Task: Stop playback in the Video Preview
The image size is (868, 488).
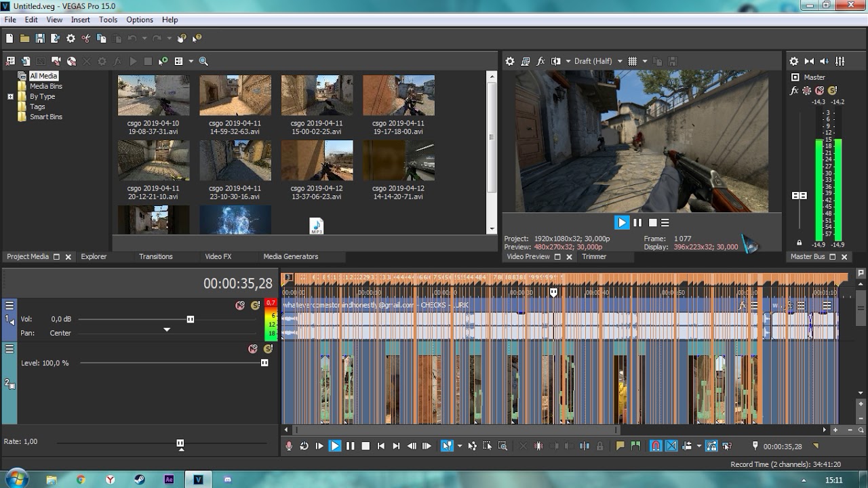Action: [652, 222]
